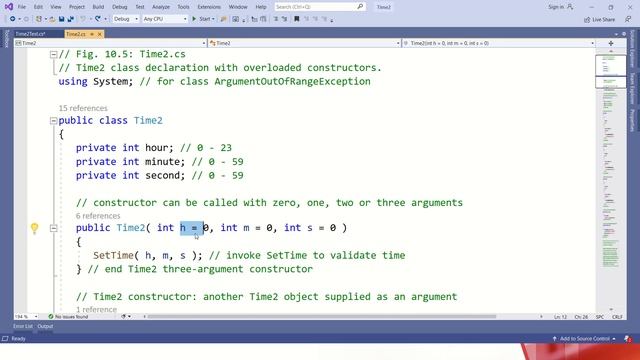Click the No issues found check icon

pos(51,316)
